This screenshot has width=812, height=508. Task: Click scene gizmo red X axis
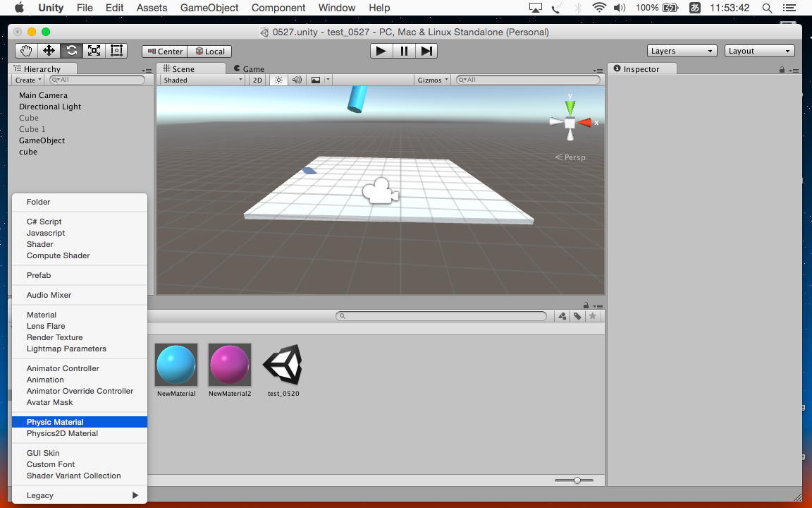point(585,123)
